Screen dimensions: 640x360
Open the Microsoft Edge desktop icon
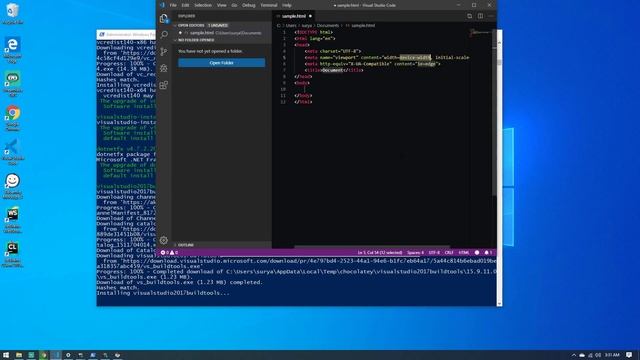point(13,50)
